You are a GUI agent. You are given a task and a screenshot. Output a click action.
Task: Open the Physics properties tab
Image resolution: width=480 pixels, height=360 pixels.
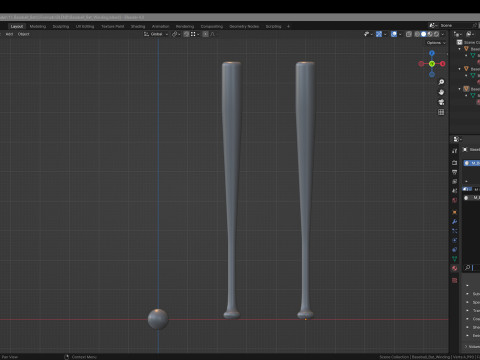point(455,240)
